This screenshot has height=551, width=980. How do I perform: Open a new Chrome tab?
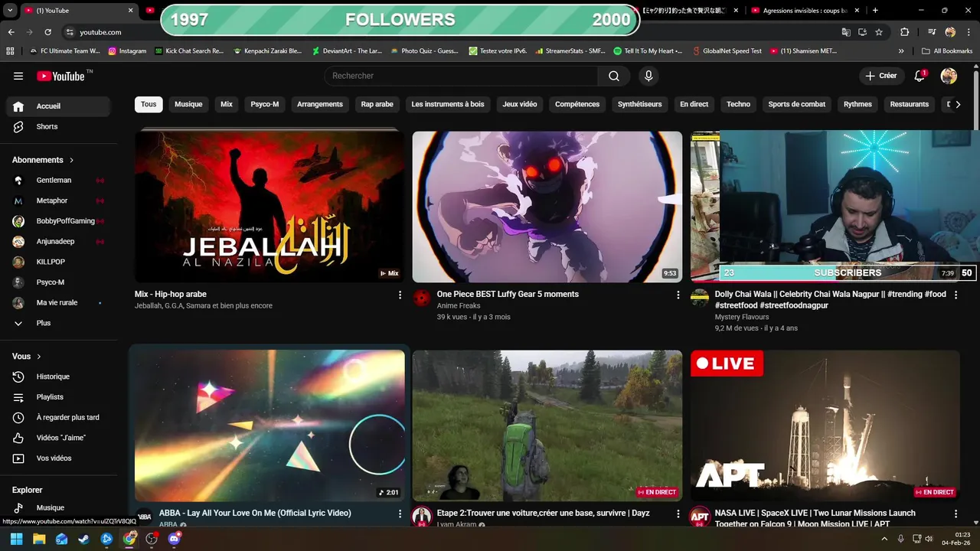click(875, 11)
